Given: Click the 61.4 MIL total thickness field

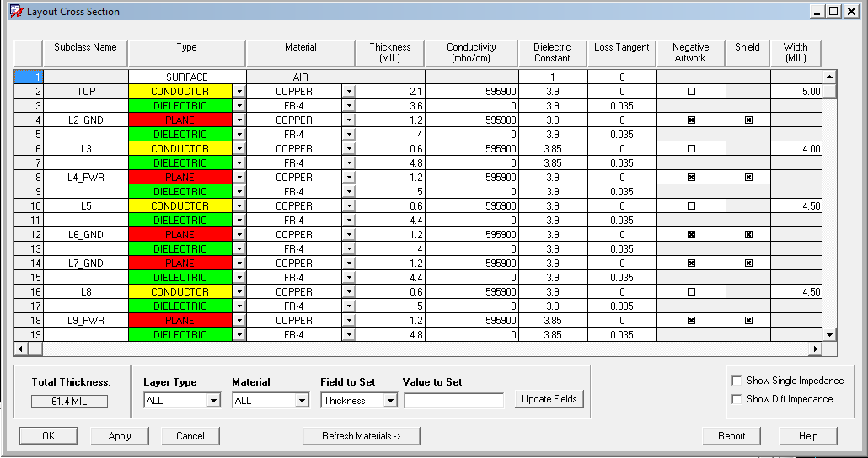Looking at the screenshot, I should point(70,402).
